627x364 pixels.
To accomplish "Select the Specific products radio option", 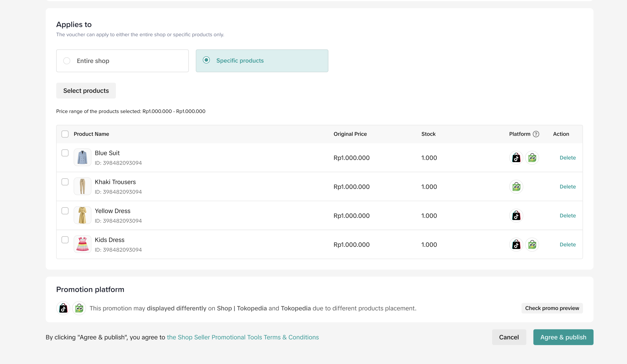I will click(206, 60).
